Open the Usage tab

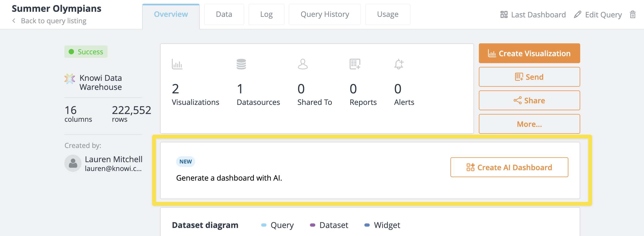tap(387, 14)
